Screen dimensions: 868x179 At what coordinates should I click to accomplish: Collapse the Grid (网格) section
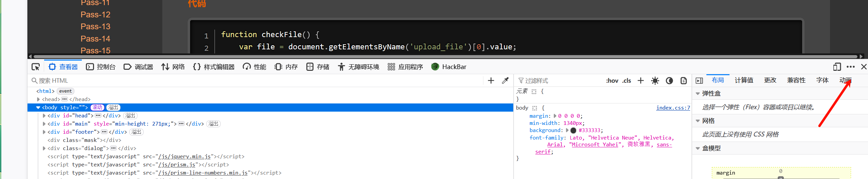click(698, 121)
